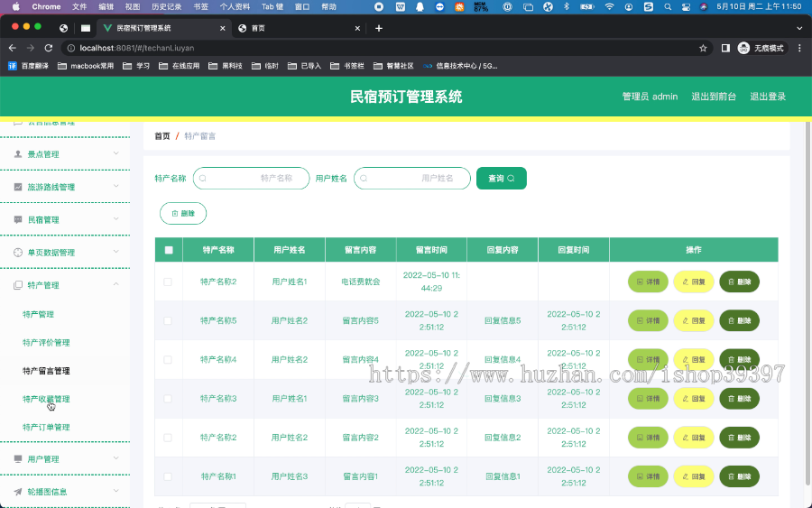Expand the 景点管理 menu chevron
Viewport: 812px width, 508px height.
tap(116, 153)
